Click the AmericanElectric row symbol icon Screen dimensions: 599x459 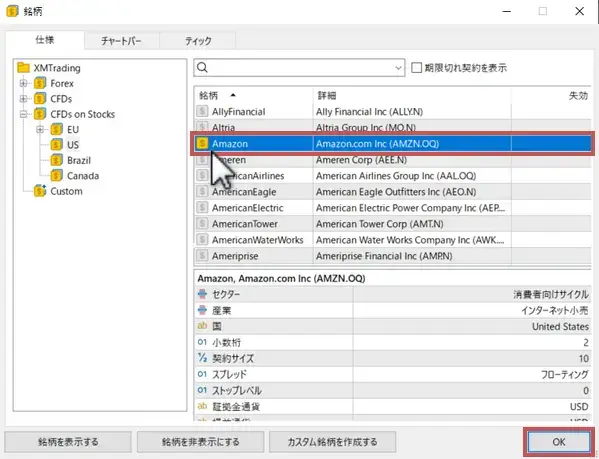[202, 207]
